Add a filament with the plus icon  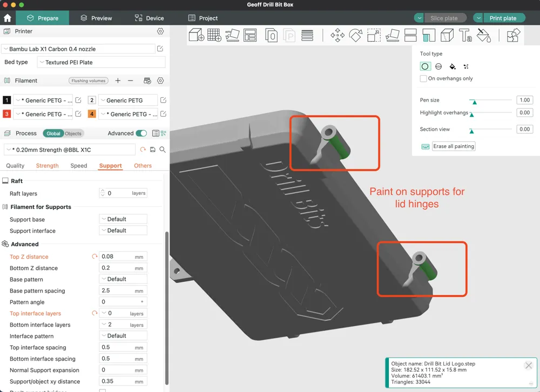coord(118,80)
